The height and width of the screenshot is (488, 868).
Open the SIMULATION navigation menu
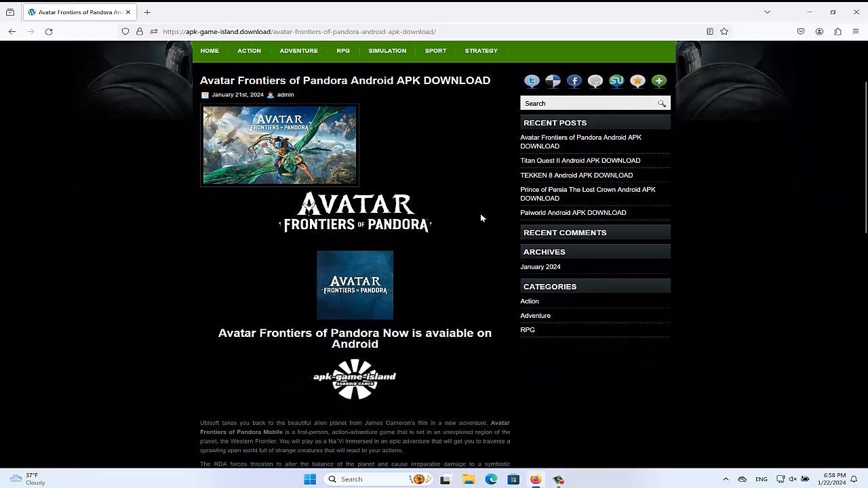(x=387, y=51)
